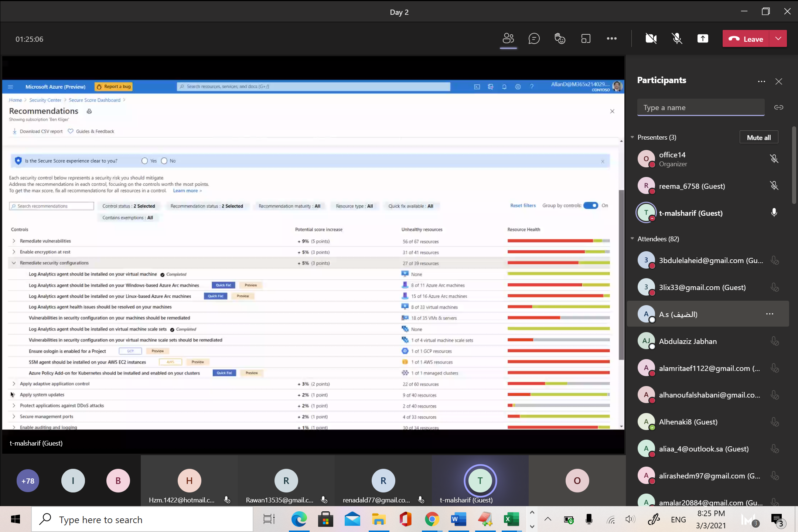Viewport: 798px width, 532px height.
Task: Open options for A.s participant row
Action: coord(770,314)
